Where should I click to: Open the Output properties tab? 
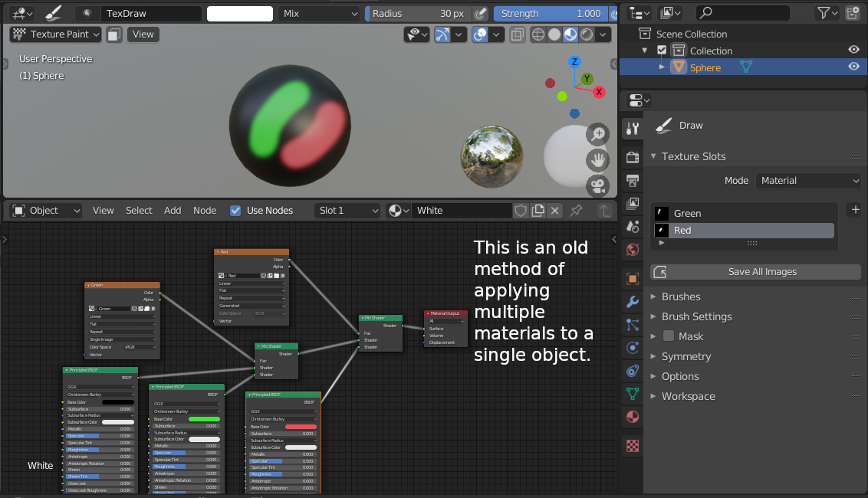coord(633,180)
